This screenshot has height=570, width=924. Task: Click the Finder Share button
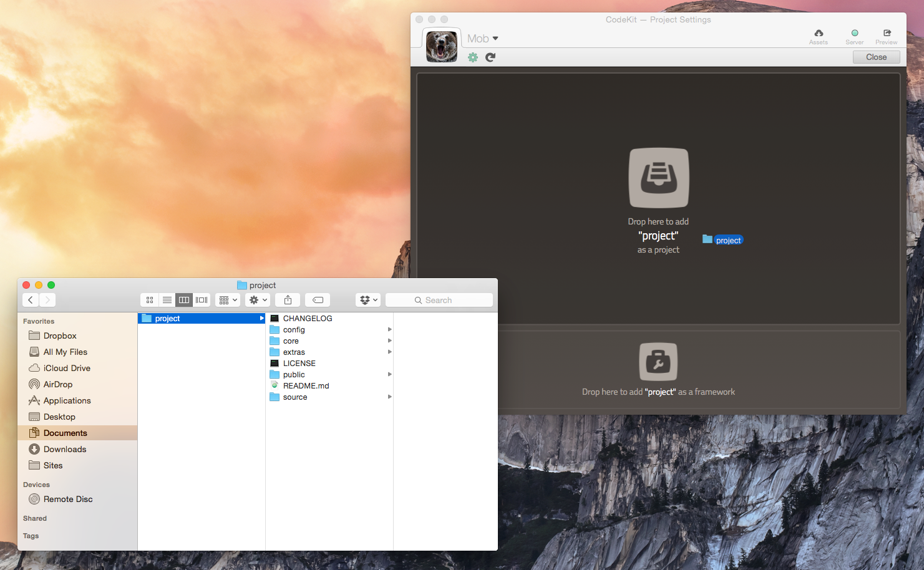288,300
